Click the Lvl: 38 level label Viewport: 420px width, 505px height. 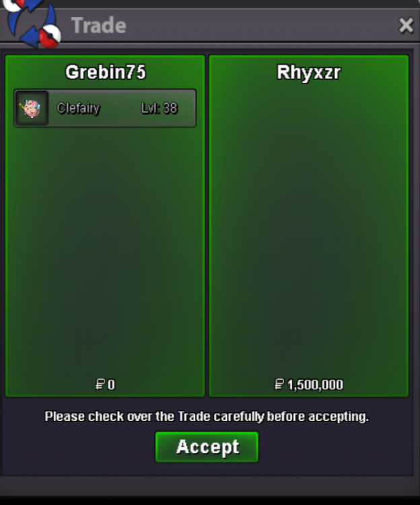160,108
